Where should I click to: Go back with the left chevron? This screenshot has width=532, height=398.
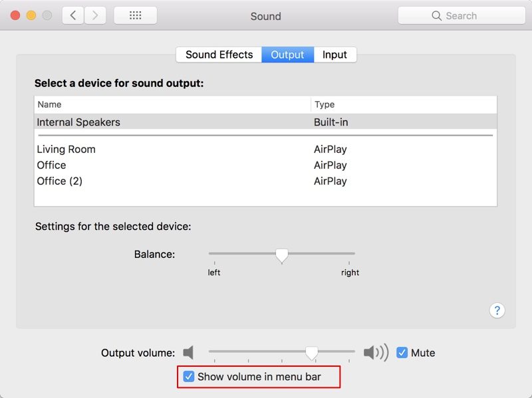tap(73, 15)
